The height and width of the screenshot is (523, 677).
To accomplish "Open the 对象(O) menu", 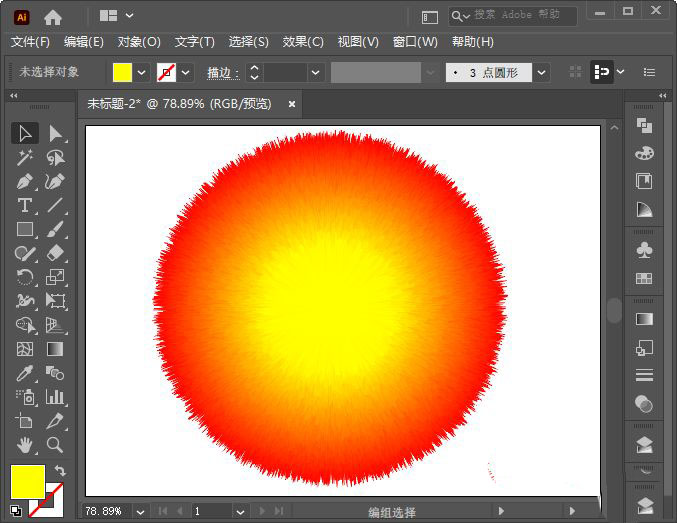I will (x=139, y=42).
